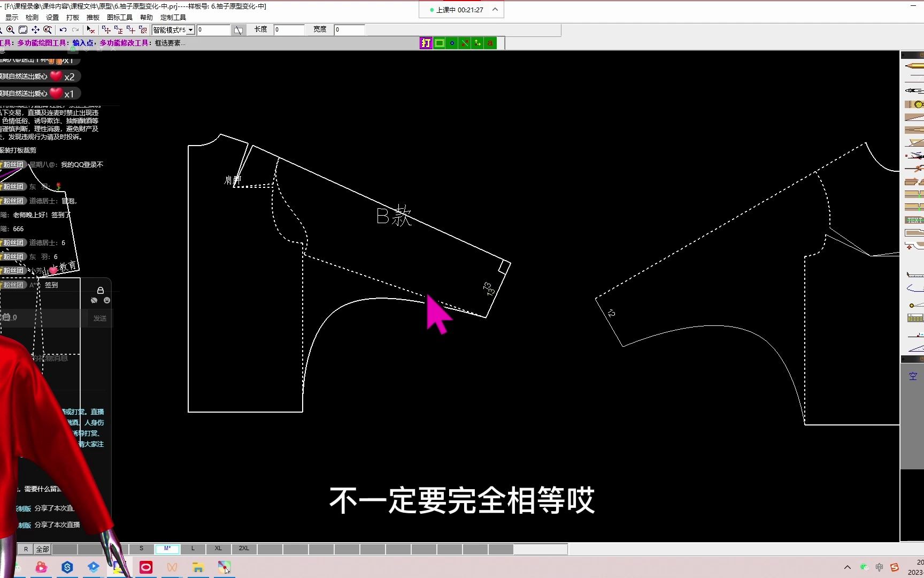Screen dimensions: 924x578
Task: Open the 定制工具 menu
Action: tap(173, 17)
